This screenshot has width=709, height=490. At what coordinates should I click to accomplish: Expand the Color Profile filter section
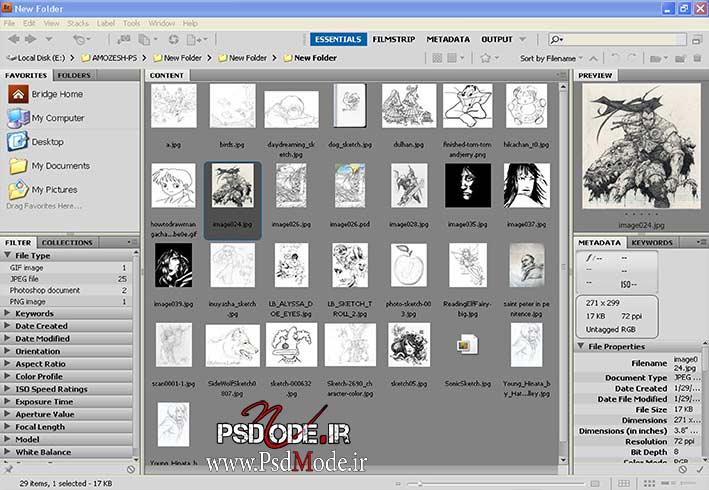point(7,376)
